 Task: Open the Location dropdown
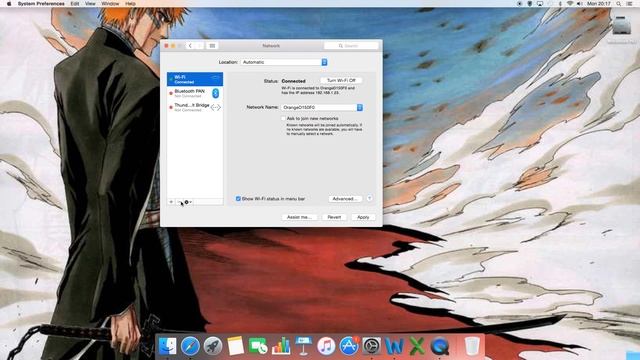284,62
